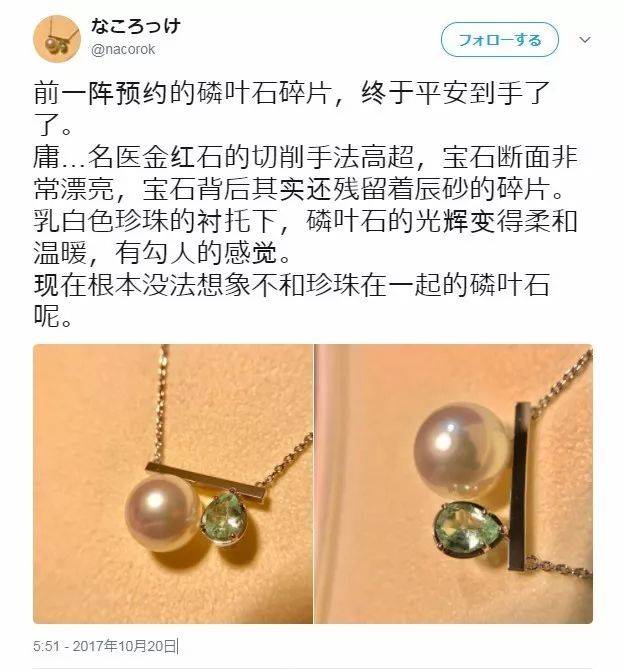Image resolution: width=625 pixels, height=670 pixels.
Task: Open the right necklace photo
Action: click(454, 484)
